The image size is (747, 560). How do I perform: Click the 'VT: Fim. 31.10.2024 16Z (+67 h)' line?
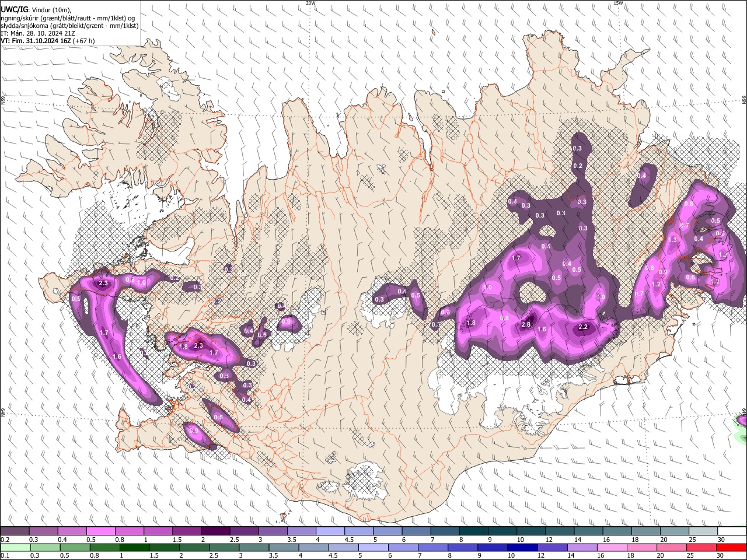point(48,41)
